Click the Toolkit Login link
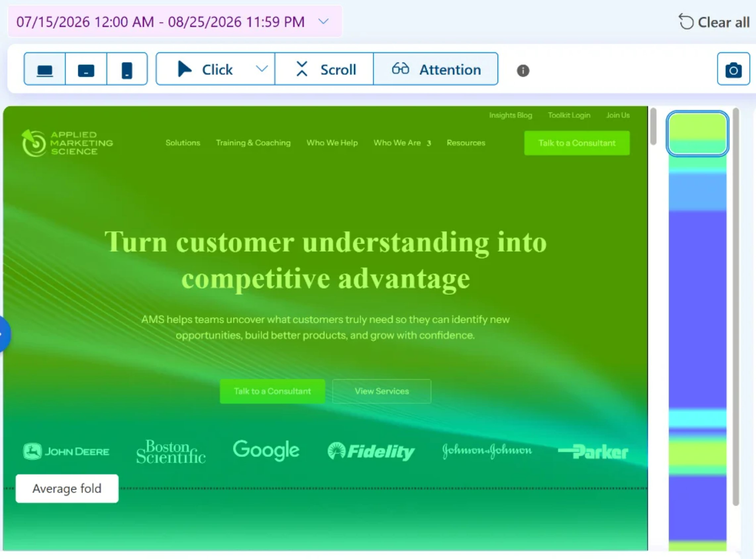The image size is (756, 559). 569,115
